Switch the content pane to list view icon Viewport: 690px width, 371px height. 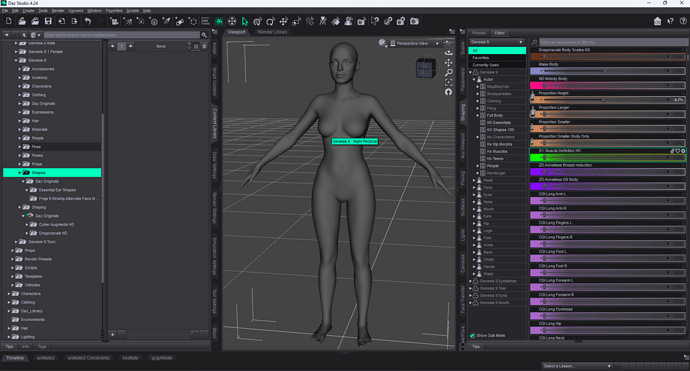click(204, 46)
